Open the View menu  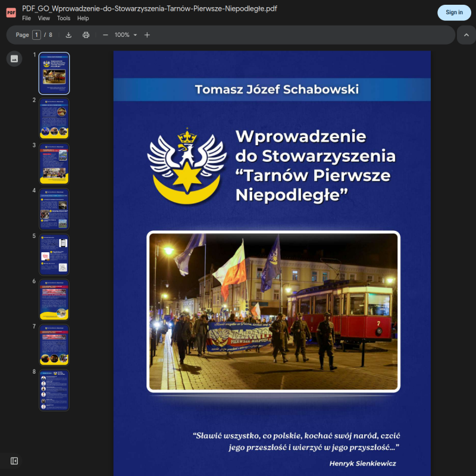43,18
